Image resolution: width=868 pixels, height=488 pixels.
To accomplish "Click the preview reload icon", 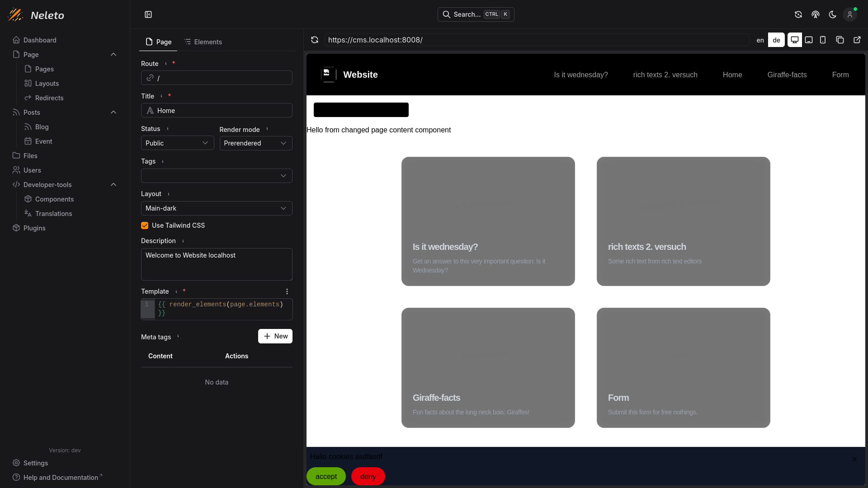I will 315,40.
